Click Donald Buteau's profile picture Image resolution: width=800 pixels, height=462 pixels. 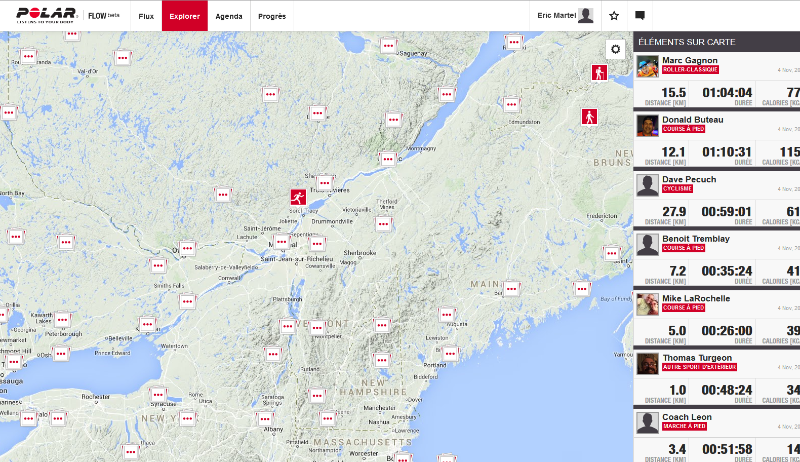pyautogui.click(x=648, y=125)
